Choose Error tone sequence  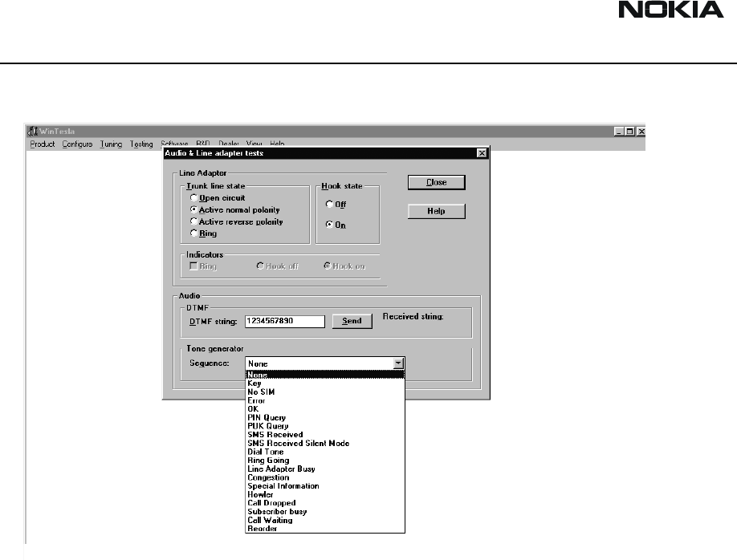click(325, 400)
